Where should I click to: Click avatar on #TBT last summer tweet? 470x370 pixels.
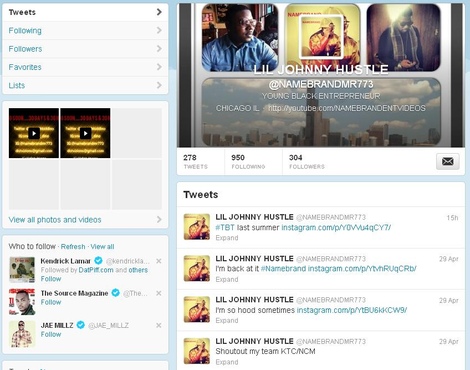point(197,227)
